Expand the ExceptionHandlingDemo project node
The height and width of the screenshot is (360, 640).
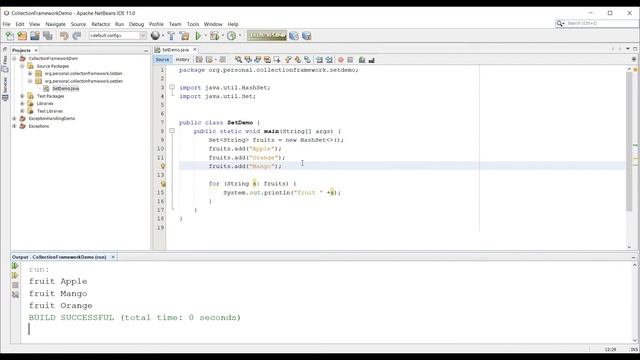(x=14, y=118)
